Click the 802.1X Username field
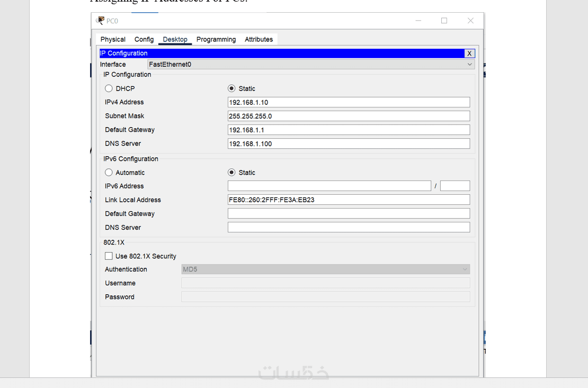Screen dimensions: 588x388 point(325,283)
